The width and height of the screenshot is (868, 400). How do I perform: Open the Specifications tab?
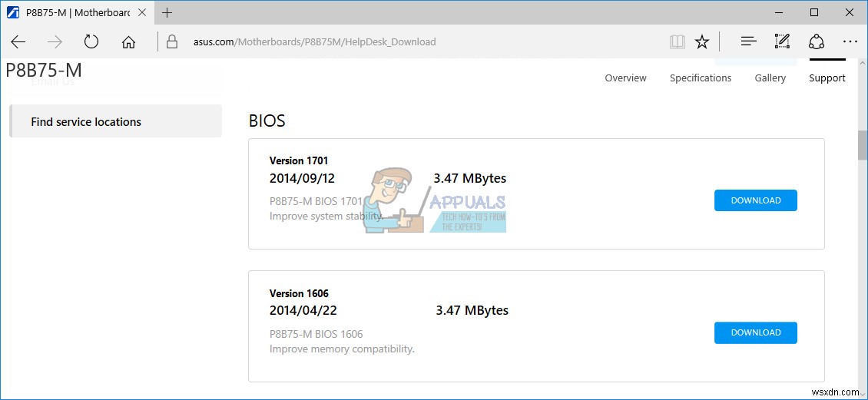pos(700,78)
